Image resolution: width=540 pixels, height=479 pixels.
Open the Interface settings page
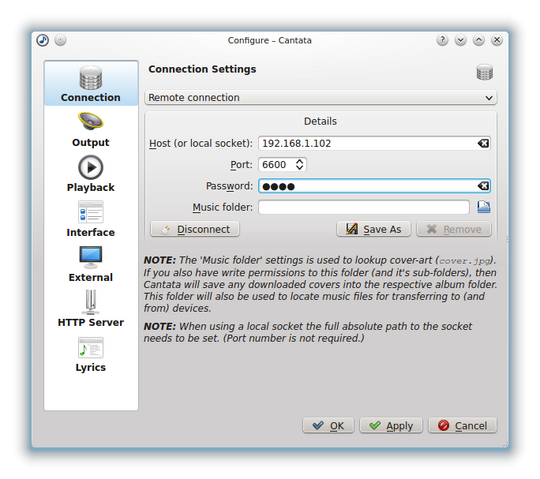(x=91, y=219)
